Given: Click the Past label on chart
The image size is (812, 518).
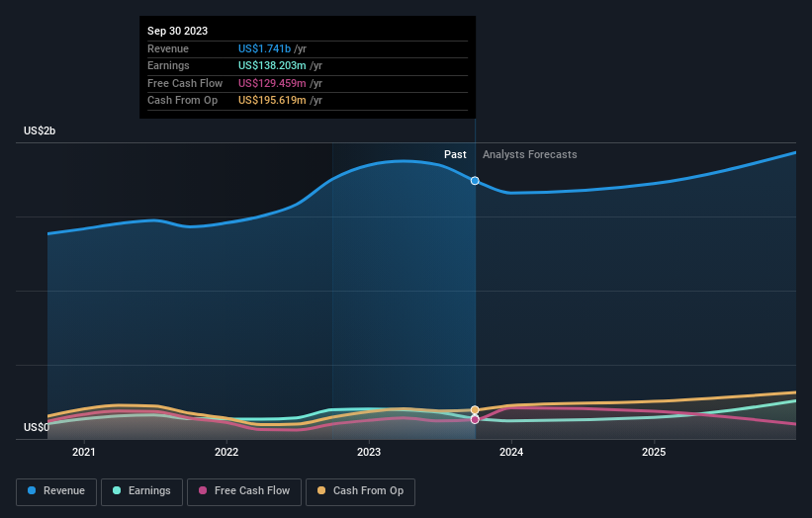Looking at the screenshot, I should (455, 154).
